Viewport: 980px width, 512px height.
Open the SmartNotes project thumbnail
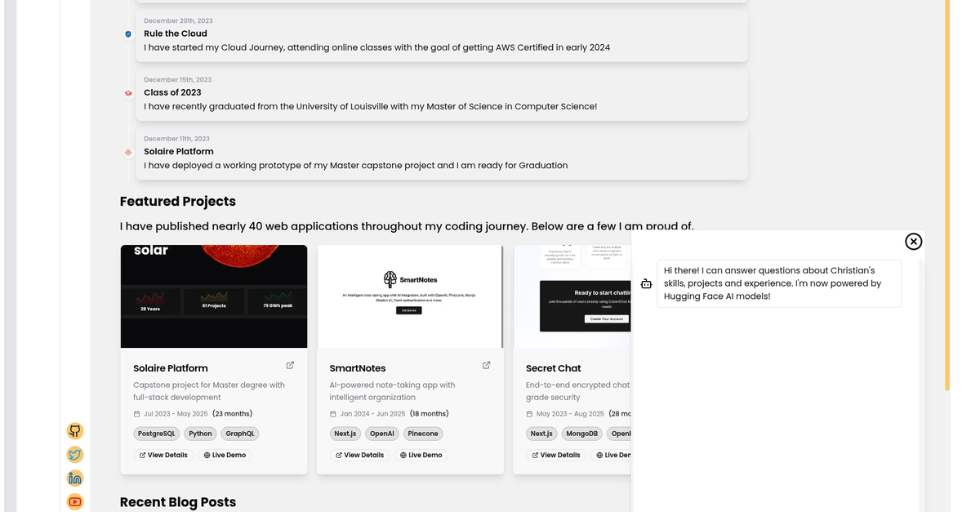point(410,296)
